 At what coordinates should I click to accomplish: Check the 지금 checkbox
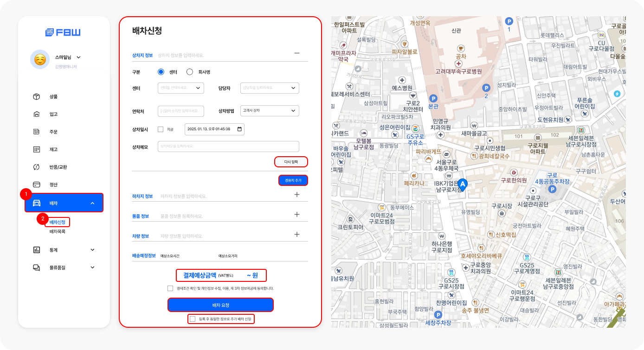pos(161,129)
